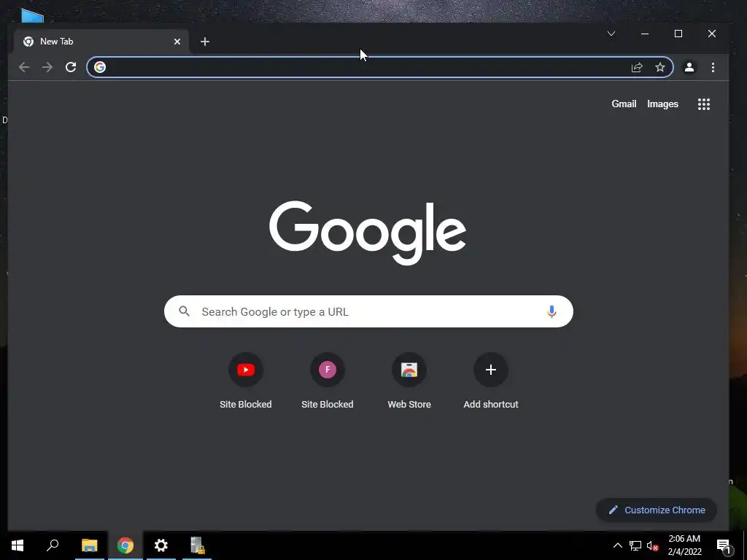Open a new tab with plus button

pyautogui.click(x=205, y=42)
